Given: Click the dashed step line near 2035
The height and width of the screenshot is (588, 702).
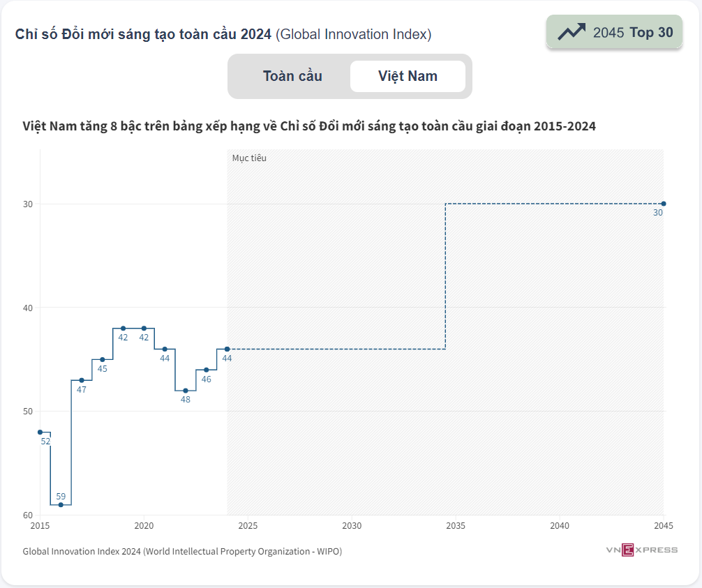Looking at the screenshot, I should (445, 279).
